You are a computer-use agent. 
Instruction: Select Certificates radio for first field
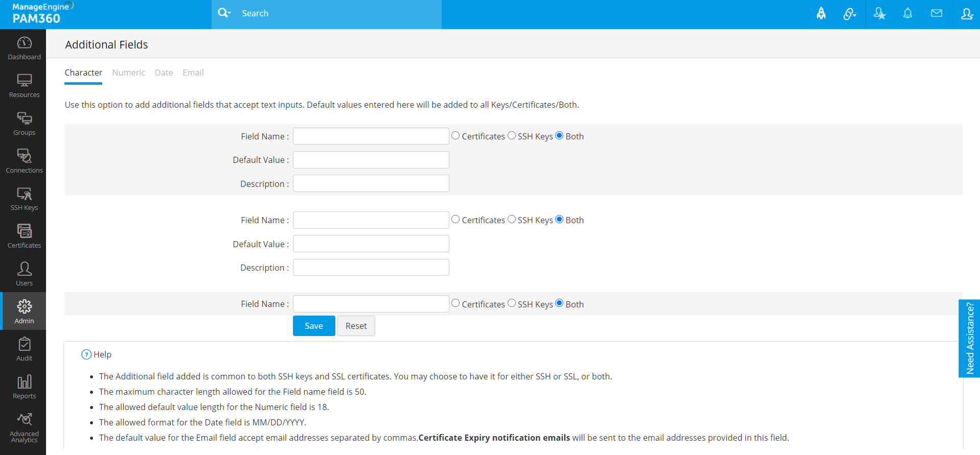(455, 136)
